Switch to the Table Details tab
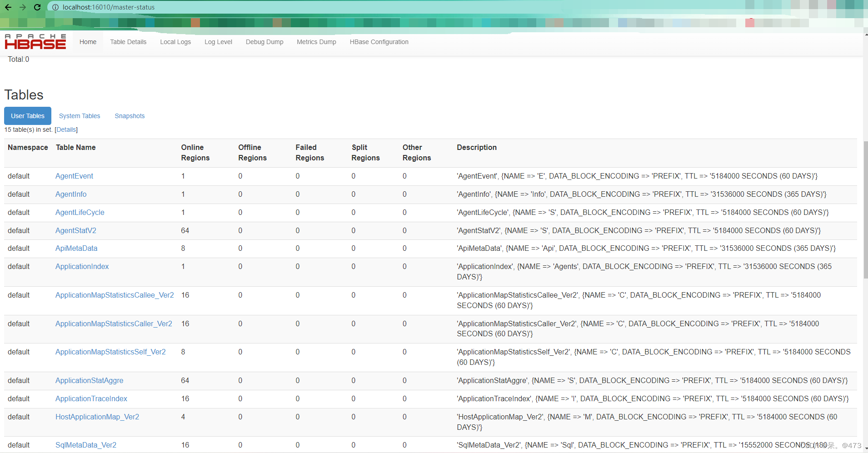868x453 pixels. tap(128, 42)
